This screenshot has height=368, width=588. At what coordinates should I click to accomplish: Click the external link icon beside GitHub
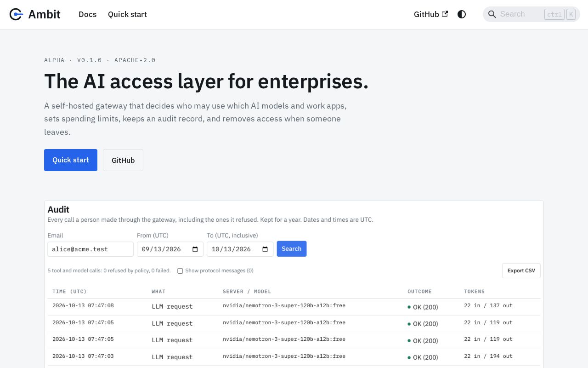(x=445, y=14)
